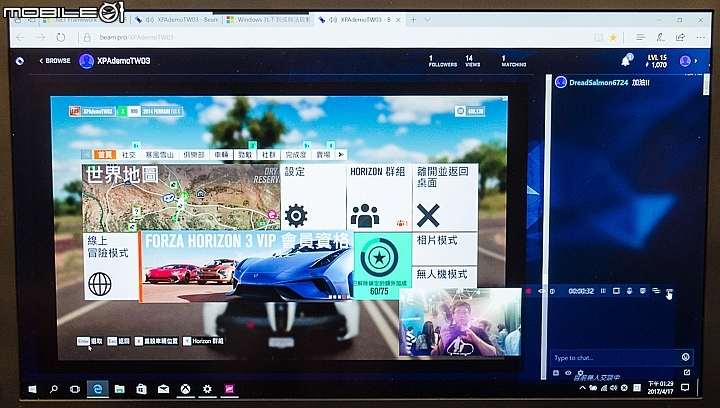Screen dimensions: 720x408
Task: Open the Action Center icon
Action: (685, 388)
